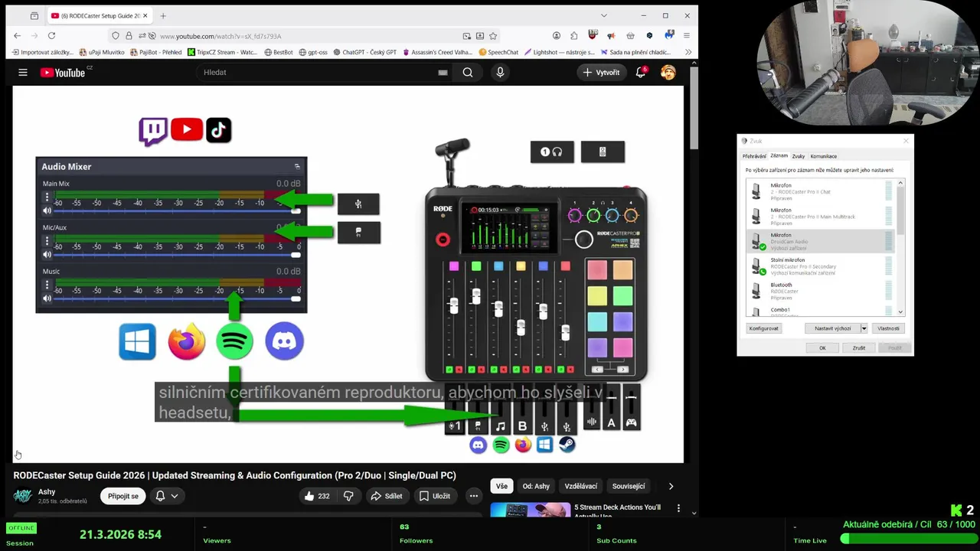Go to the YouTube home logo
980x551 pixels.
63,72
